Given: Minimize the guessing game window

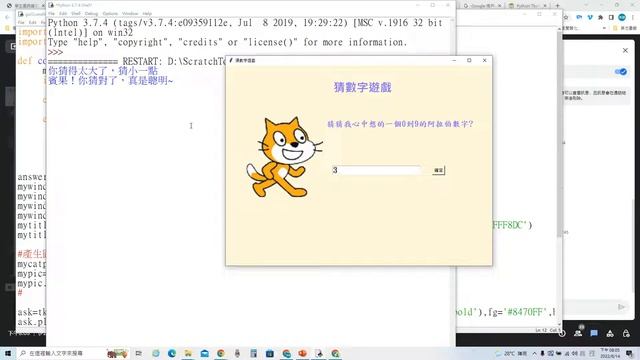Looking at the screenshot, I should (454, 60).
